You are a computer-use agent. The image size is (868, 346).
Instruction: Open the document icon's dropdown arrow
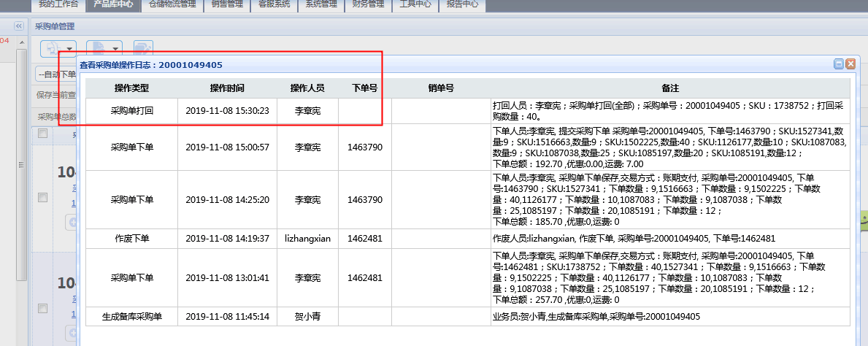pos(115,49)
